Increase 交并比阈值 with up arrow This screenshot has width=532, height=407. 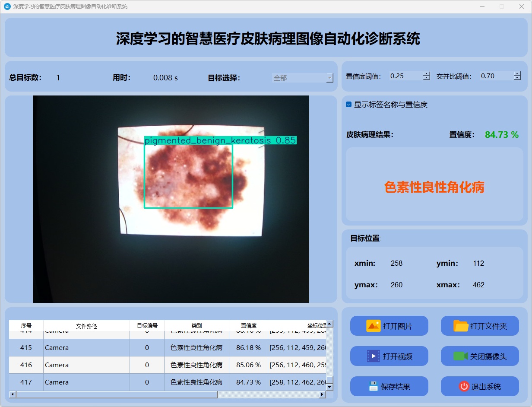517,73
